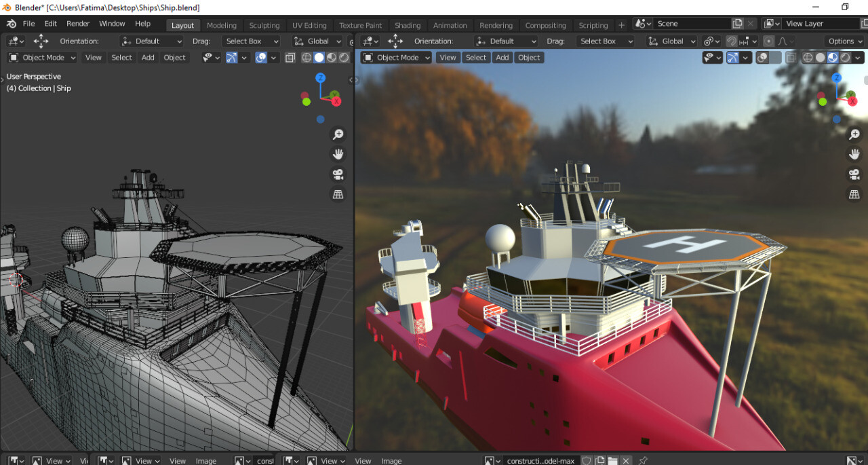Image resolution: width=868 pixels, height=465 pixels.
Task: Open the Help menu
Action: coord(142,24)
